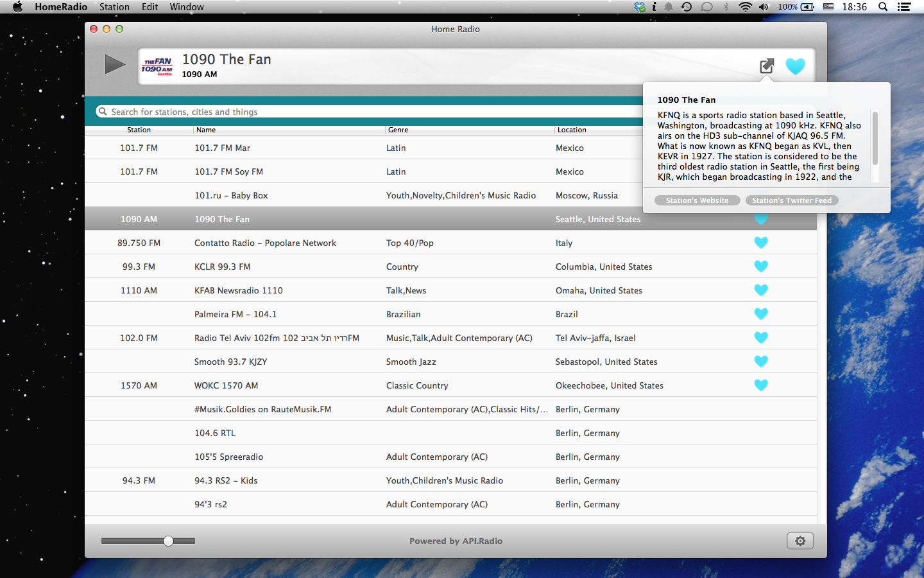The width and height of the screenshot is (924, 578).
Task: Click the Dropbox menu bar icon
Action: point(640,7)
